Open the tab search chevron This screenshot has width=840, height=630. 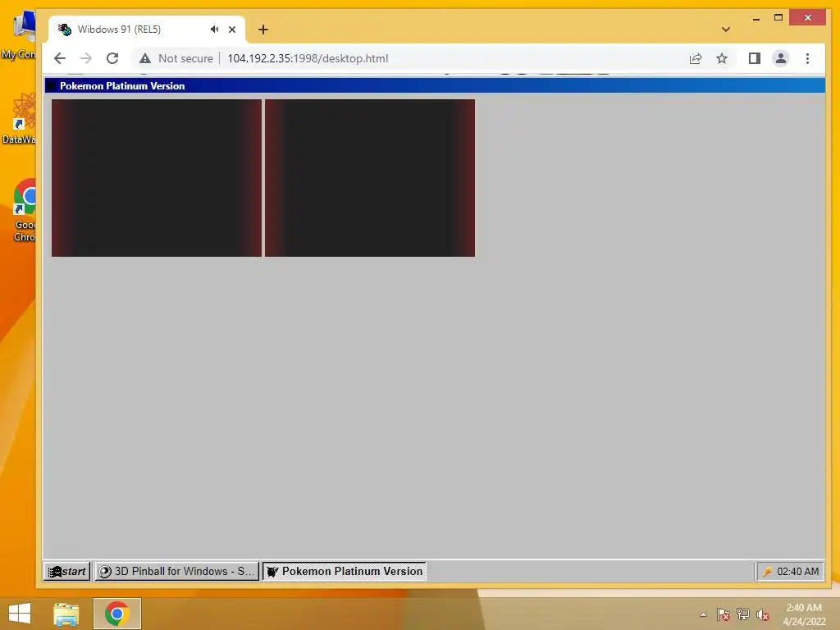[x=726, y=30]
